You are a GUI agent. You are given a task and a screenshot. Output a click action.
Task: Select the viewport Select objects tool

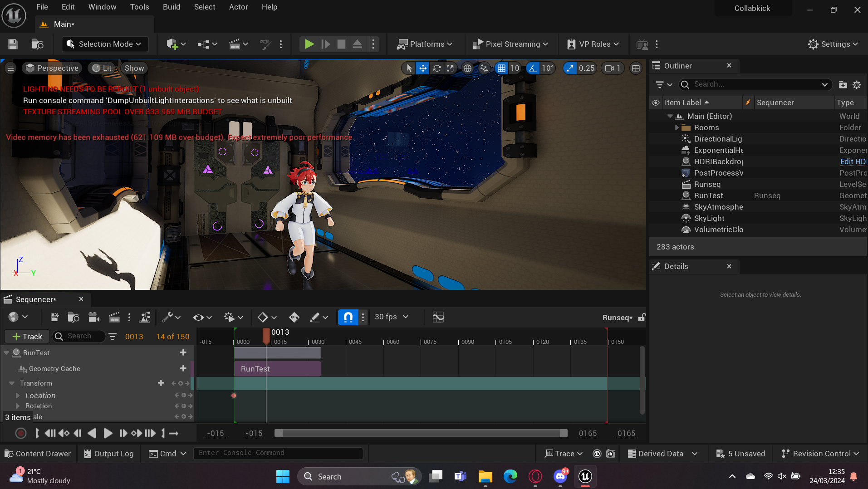point(409,68)
